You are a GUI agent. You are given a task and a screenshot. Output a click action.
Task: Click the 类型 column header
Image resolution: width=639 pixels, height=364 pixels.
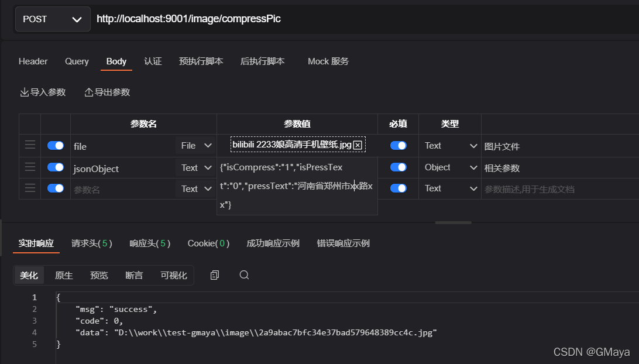(x=450, y=124)
